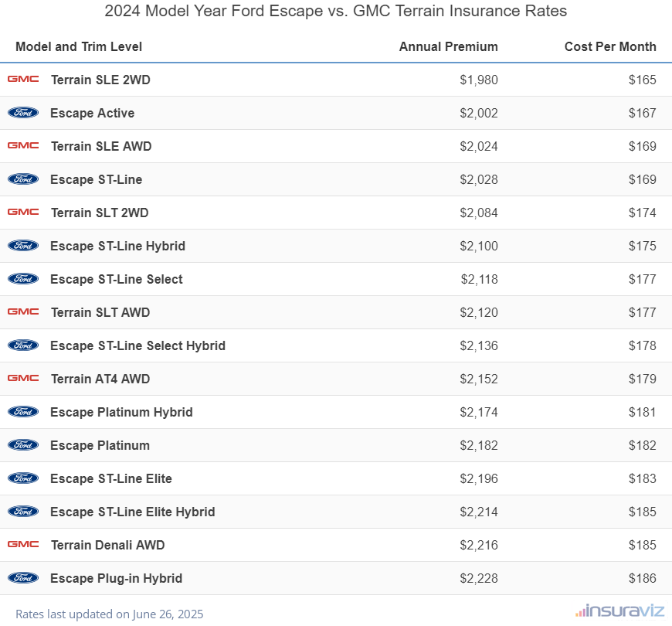Screen dimensions: 672x626
Task: Click the GMC logo beside Terrain SLT 2WD
Action: point(23,213)
